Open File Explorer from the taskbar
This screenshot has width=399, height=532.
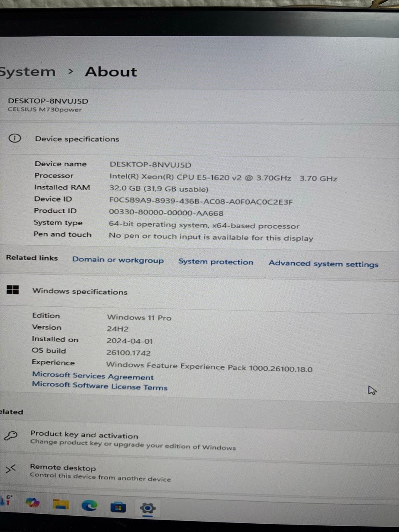(61, 504)
